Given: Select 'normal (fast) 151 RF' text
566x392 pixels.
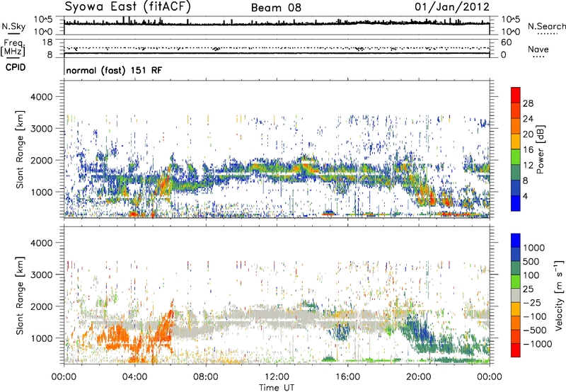Looking at the screenshot, I should pos(114,70).
